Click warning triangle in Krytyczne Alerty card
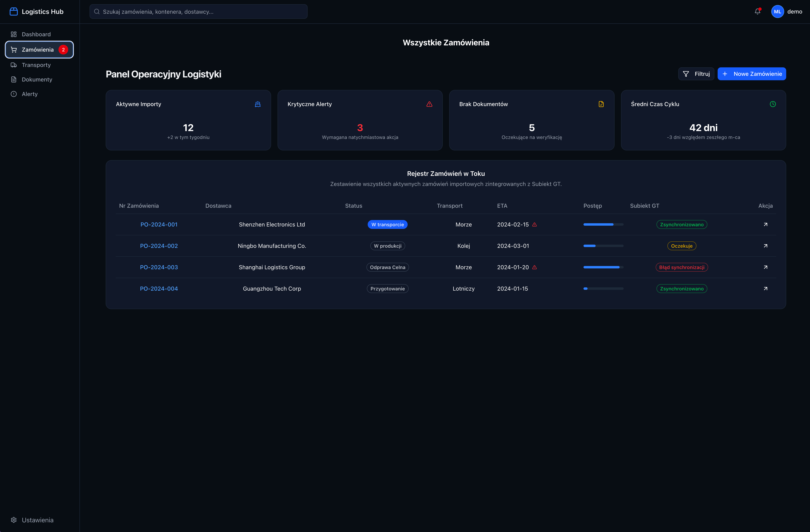The width and height of the screenshot is (810, 532). tap(429, 104)
